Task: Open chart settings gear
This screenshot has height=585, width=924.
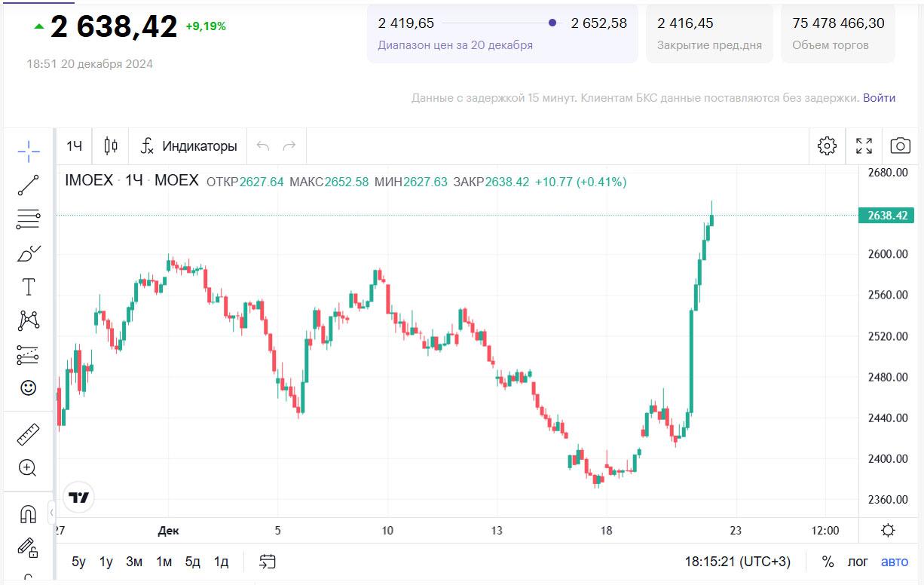Action: [x=827, y=146]
